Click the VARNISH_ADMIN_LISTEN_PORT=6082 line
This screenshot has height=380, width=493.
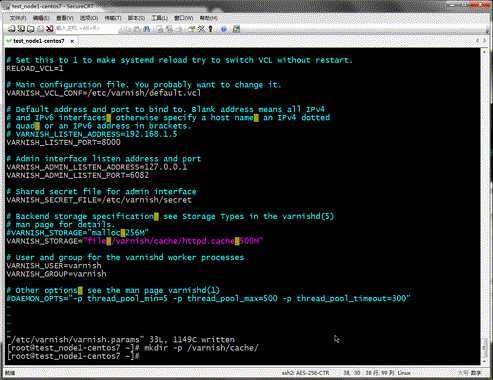[77, 175]
